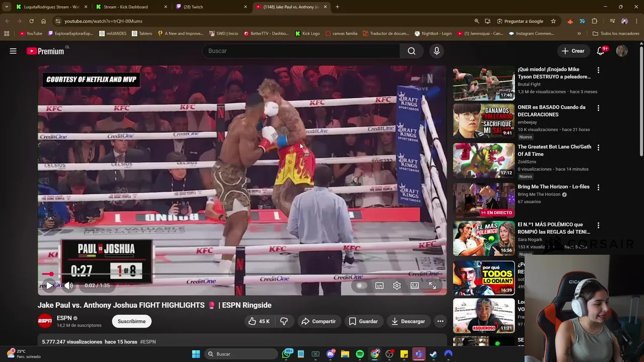Click Crear to create a video

[x=573, y=51]
